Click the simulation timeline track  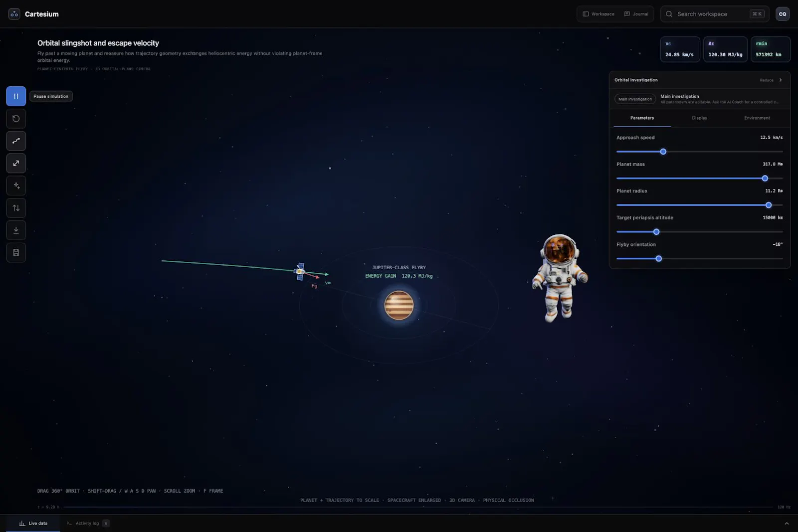click(x=418, y=507)
